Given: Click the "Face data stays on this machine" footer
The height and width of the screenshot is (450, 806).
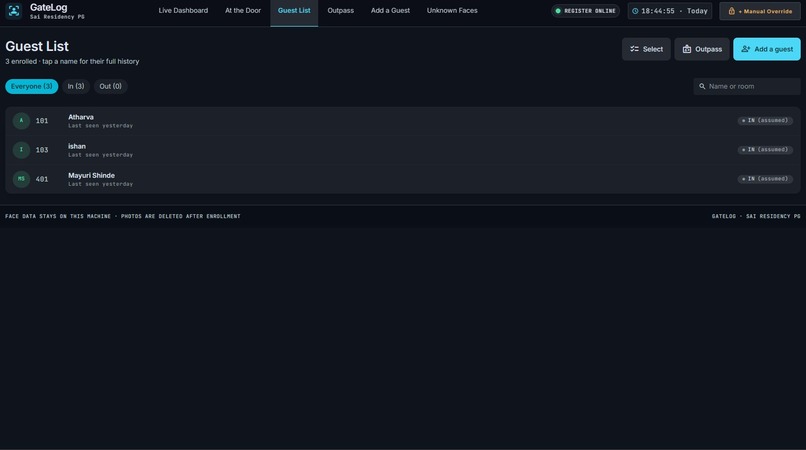Looking at the screenshot, I should point(123,217).
